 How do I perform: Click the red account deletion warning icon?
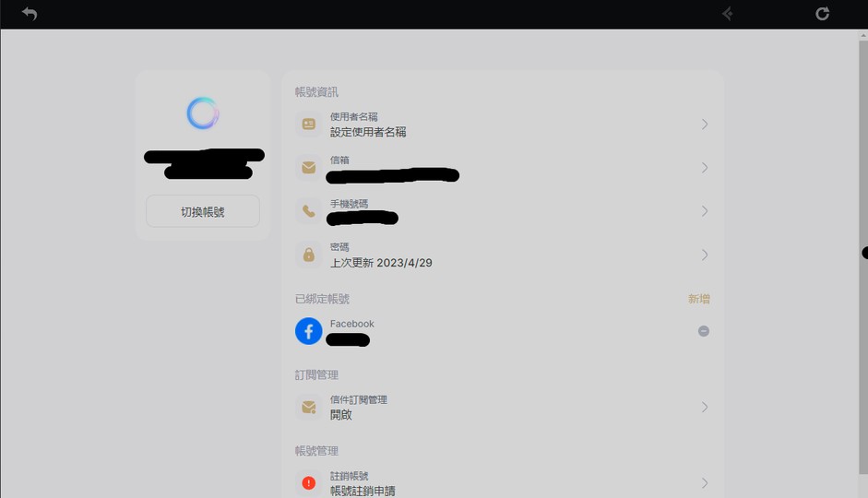[x=309, y=483]
